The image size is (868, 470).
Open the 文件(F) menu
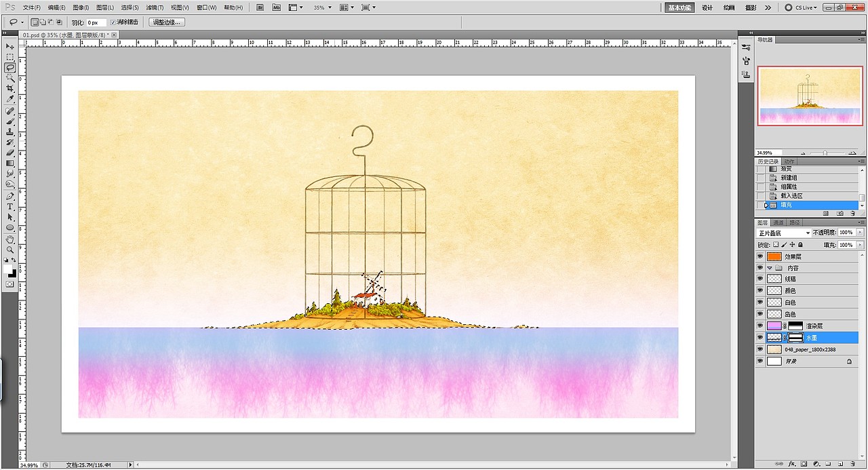click(31, 7)
